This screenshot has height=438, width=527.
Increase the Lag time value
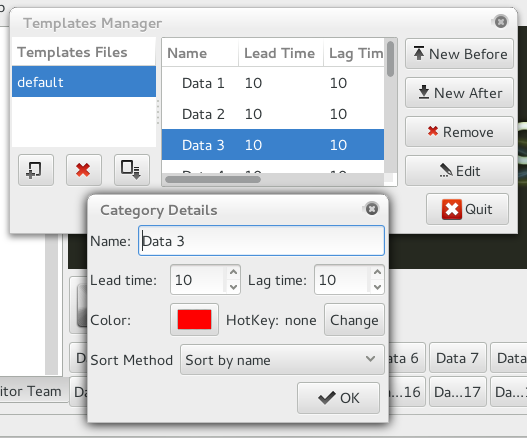[377, 272]
